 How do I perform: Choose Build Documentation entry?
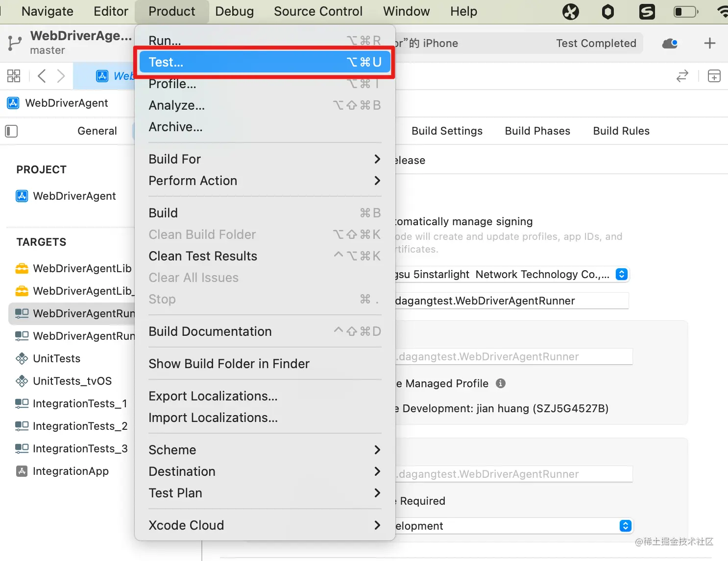point(265,331)
